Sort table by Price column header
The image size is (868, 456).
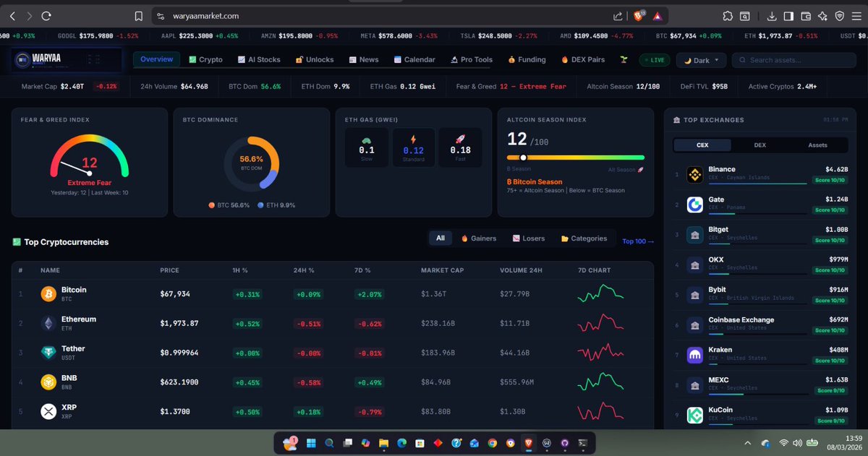pyautogui.click(x=169, y=270)
